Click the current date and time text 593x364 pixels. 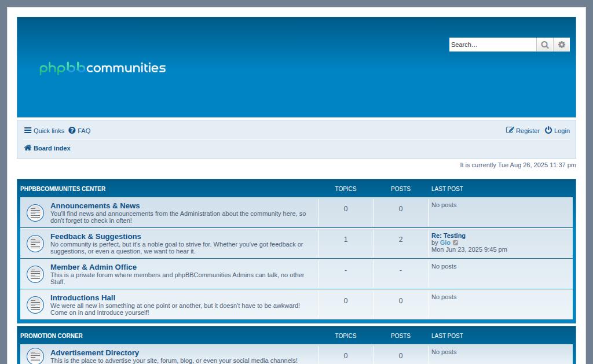click(x=518, y=165)
